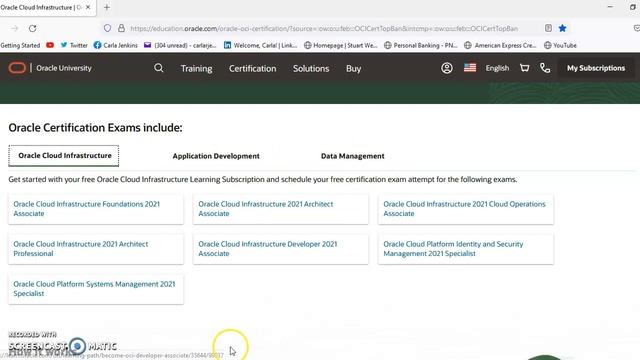Image resolution: width=640 pixels, height=360 pixels.
Task: Open the American Express bookmark
Action: [500, 45]
